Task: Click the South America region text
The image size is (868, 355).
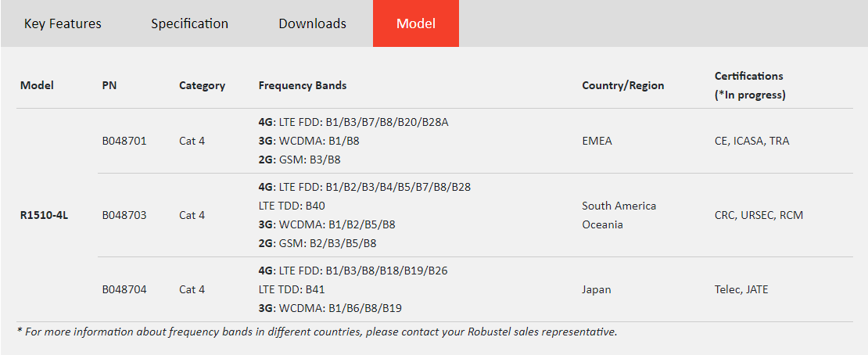Action: pyautogui.click(x=619, y=206)
